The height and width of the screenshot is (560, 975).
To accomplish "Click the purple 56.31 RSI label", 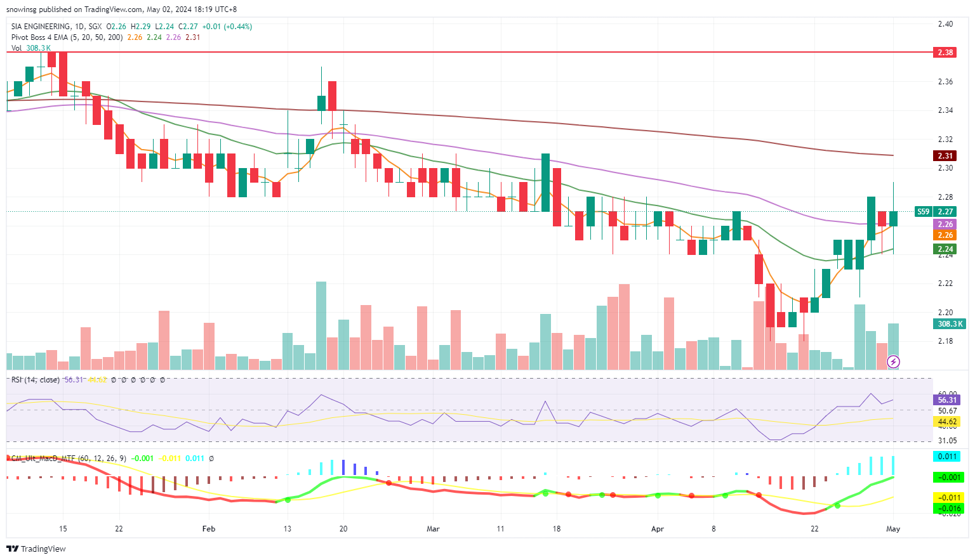I will click(x=947, y=400).
